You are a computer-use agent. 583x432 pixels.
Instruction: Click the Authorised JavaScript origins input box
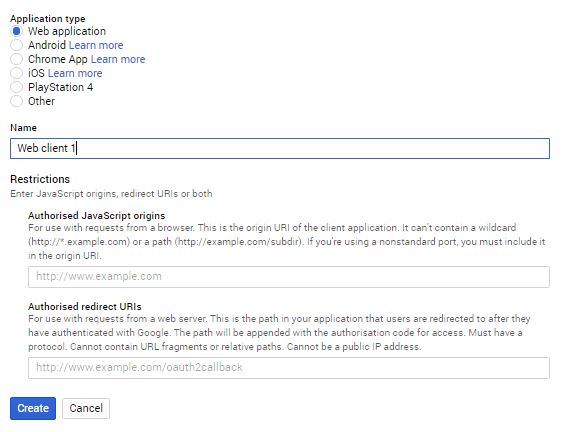click(289, 277)
